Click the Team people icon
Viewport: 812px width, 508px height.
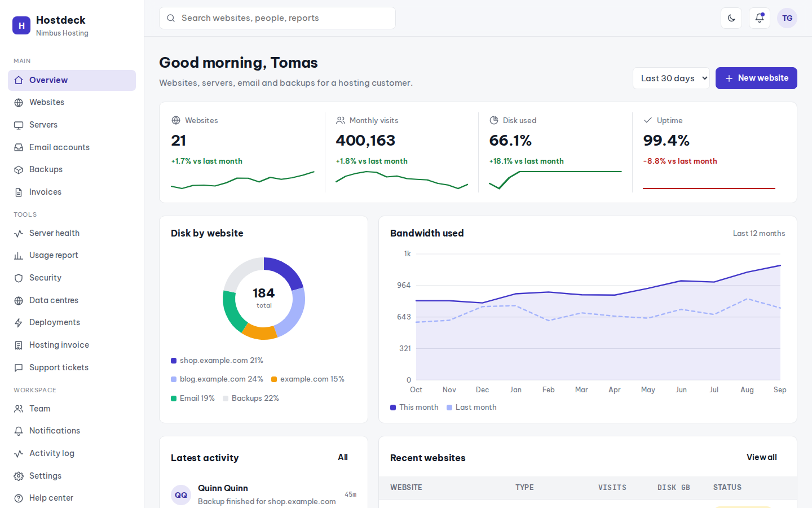[x=19, y=409]
